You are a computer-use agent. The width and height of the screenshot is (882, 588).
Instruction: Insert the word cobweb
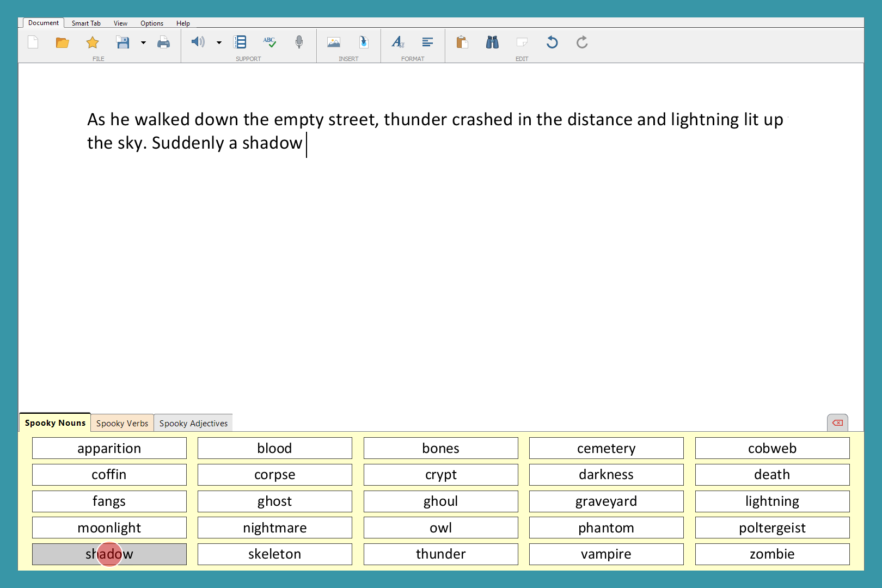pos(773,448)
